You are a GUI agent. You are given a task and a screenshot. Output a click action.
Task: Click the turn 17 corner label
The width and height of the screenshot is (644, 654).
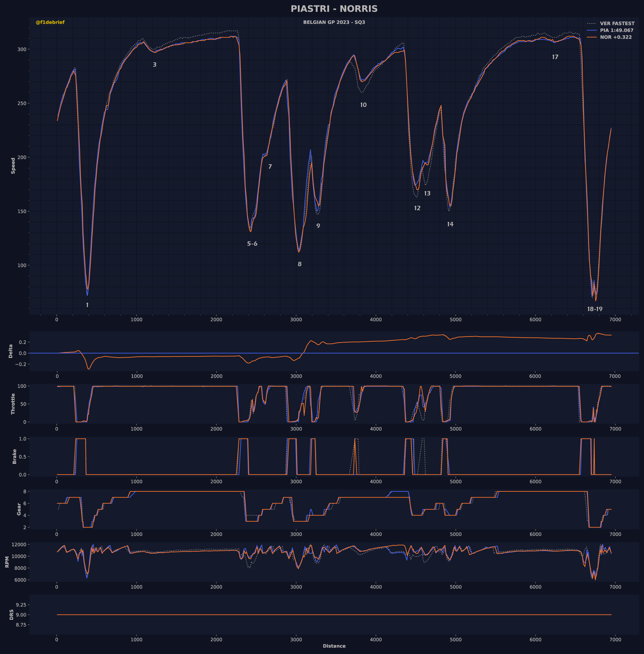click(555, 57)
